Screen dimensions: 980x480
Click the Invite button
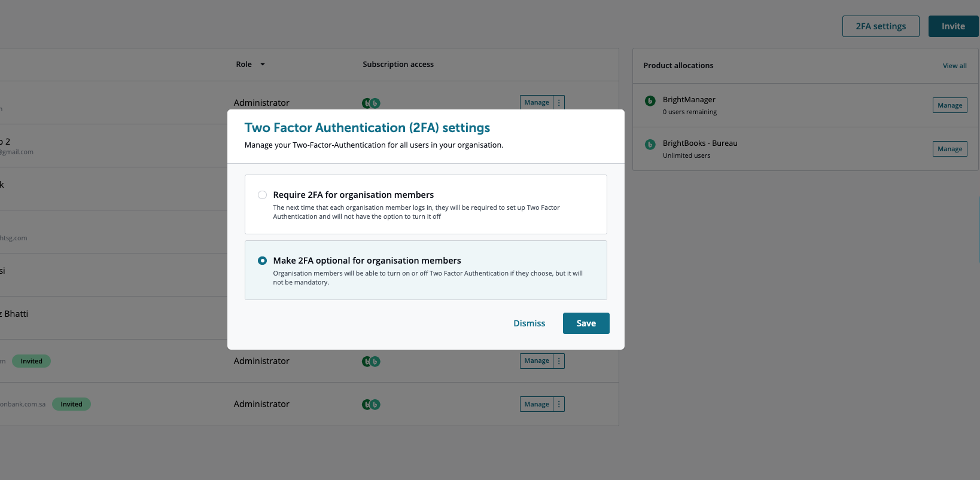tap(952, 26)
